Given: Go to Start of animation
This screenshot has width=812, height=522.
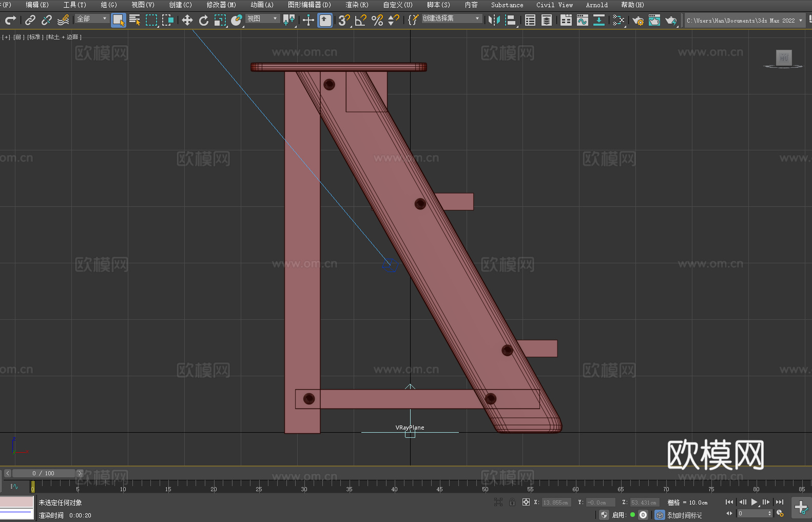Looking at the screenshot, I should click(729, 502).
